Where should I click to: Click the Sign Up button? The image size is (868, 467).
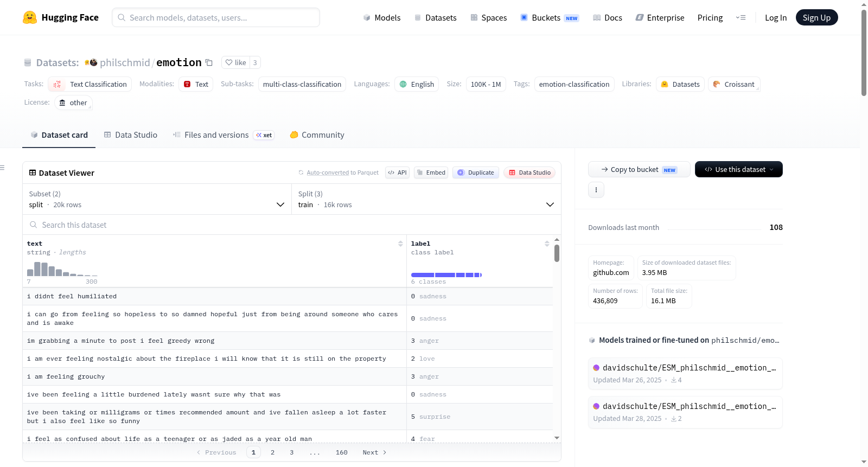click(x=816, y=17)
